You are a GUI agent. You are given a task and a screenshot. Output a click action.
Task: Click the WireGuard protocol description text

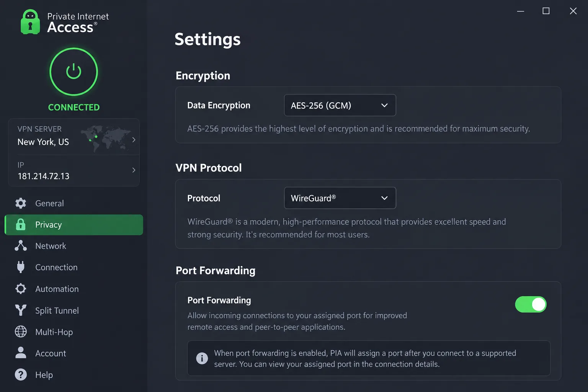(x=347, y=228)
